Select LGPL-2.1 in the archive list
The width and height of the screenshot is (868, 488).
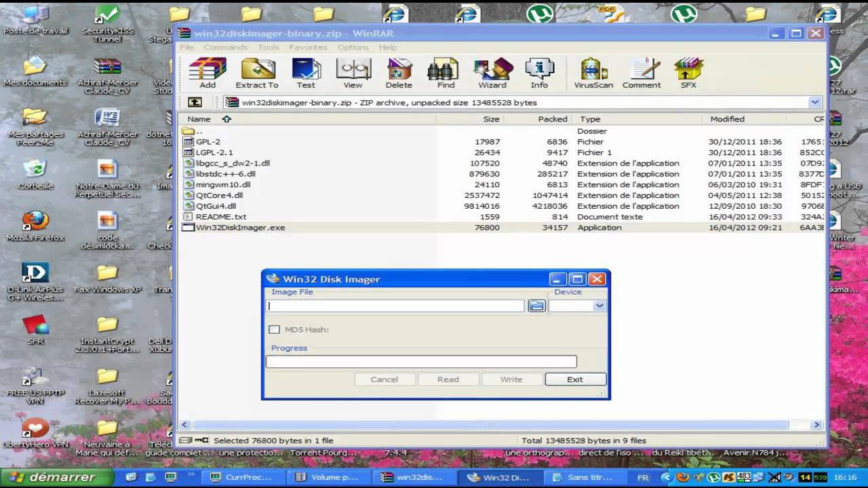502,152
